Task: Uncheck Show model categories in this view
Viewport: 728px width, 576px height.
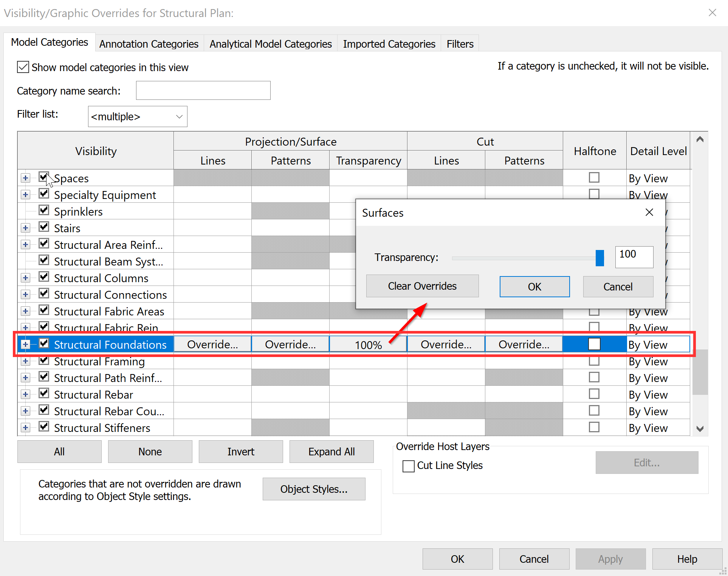Action: pos(23,67)
